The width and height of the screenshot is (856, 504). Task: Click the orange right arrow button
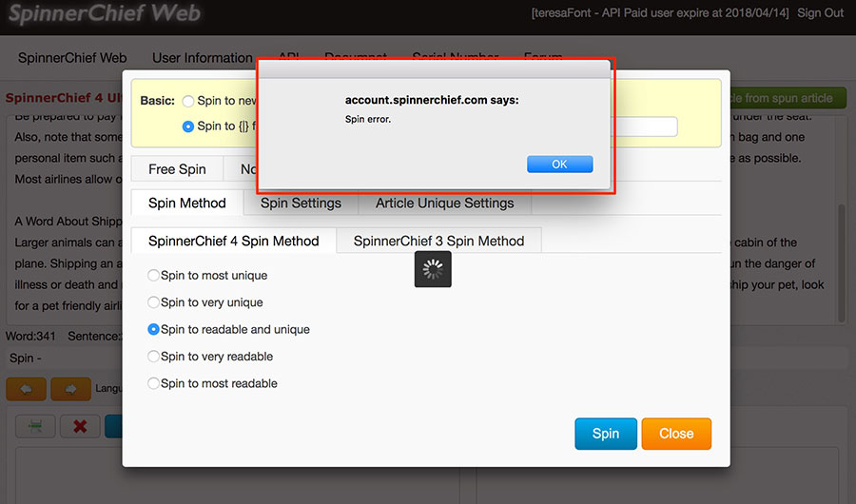(x=70, y=389)
